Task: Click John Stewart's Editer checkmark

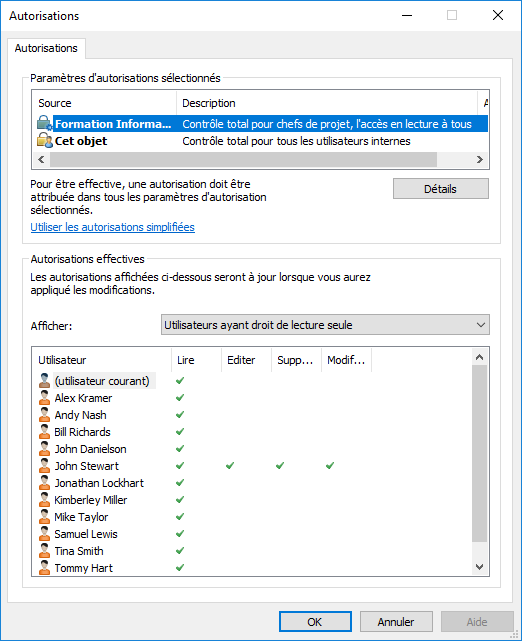Action: point(230,466)
